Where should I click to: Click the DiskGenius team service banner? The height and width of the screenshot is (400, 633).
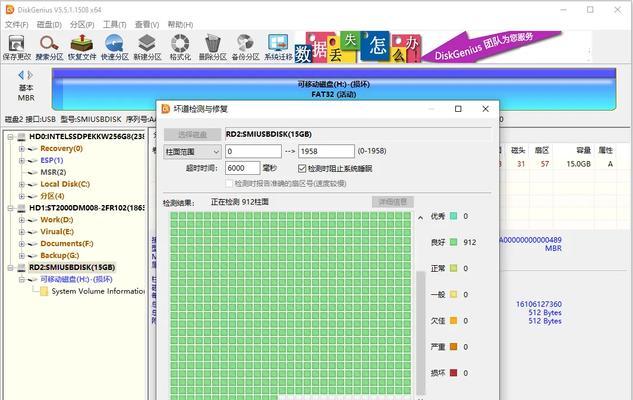(492, 46)
